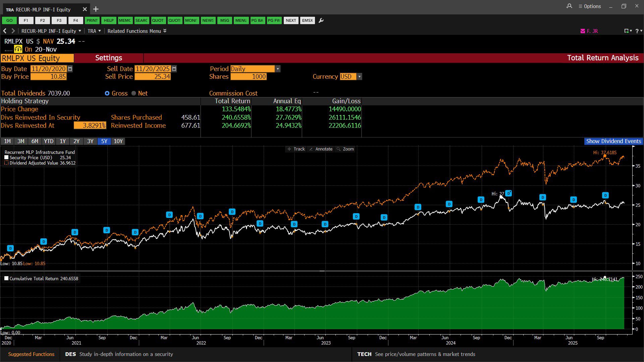Open Sell Date calendar picker icon

point(174,69)
